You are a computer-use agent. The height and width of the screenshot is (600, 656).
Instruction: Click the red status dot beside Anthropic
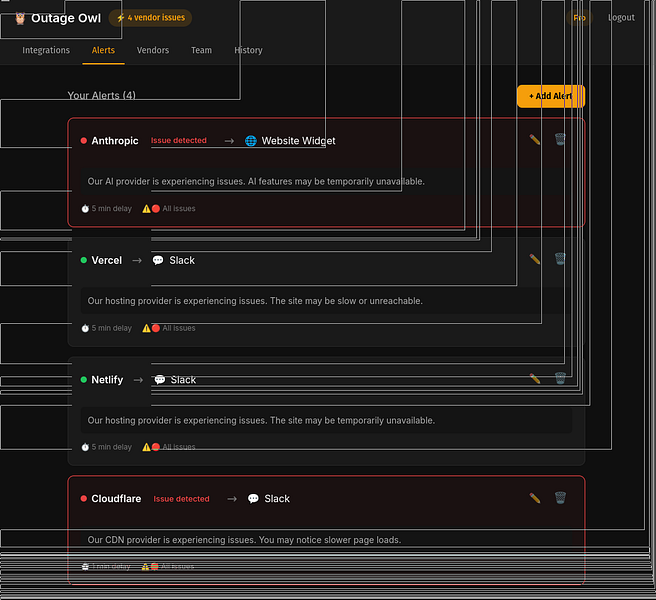pyautogui.click(x=84, y=141)
